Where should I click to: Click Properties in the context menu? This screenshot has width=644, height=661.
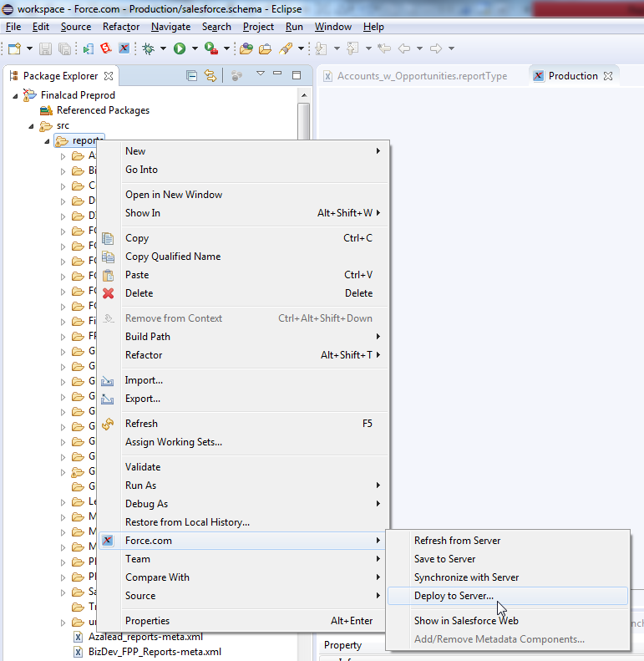(x=147, y=621)
